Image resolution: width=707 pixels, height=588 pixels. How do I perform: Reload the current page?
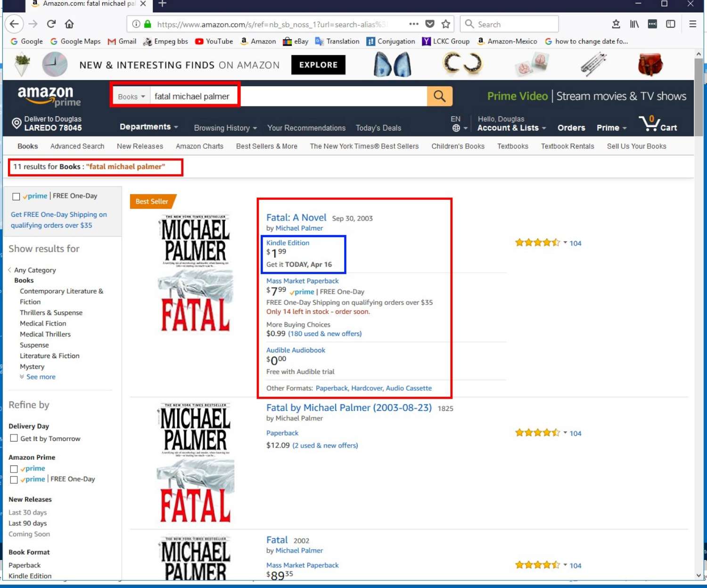coord(51,24)
